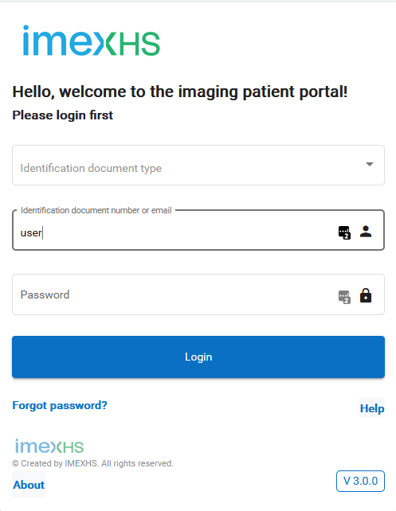This screenshot has height=511, width=396.
Task: Click the V 3.0.0 version badge
Action: (360, 481)
